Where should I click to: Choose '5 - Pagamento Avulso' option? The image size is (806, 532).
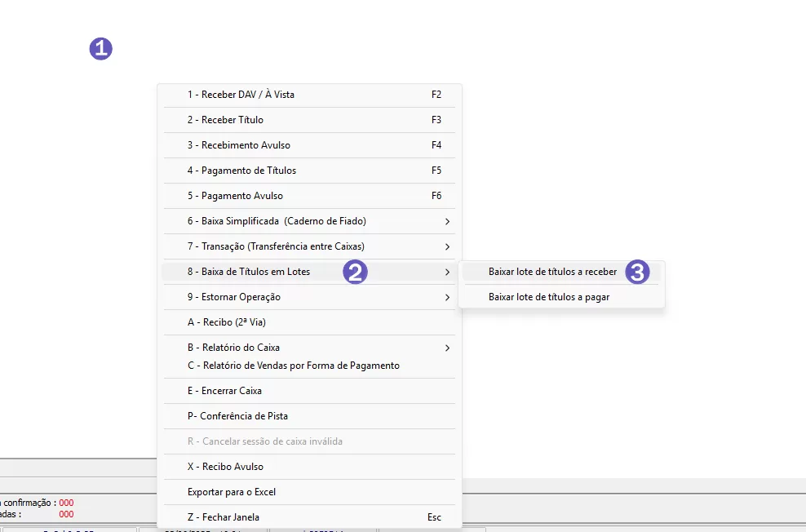pos(235,196)
